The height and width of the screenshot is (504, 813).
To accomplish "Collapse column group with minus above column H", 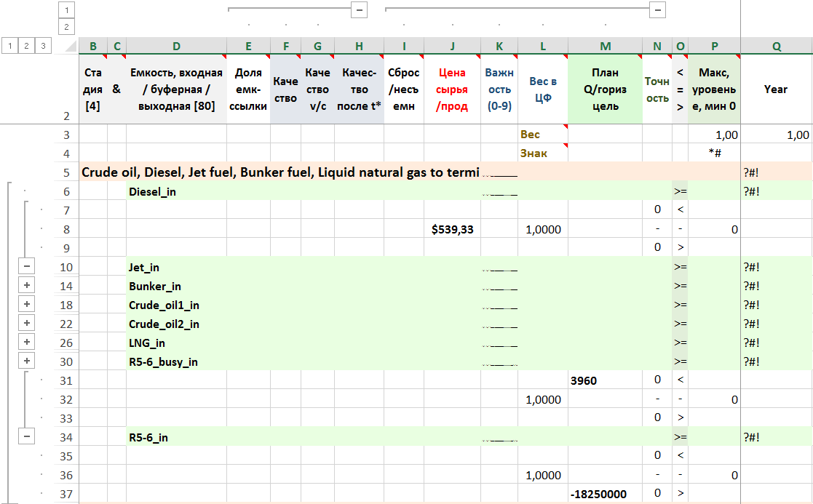I will click(359, 10).
